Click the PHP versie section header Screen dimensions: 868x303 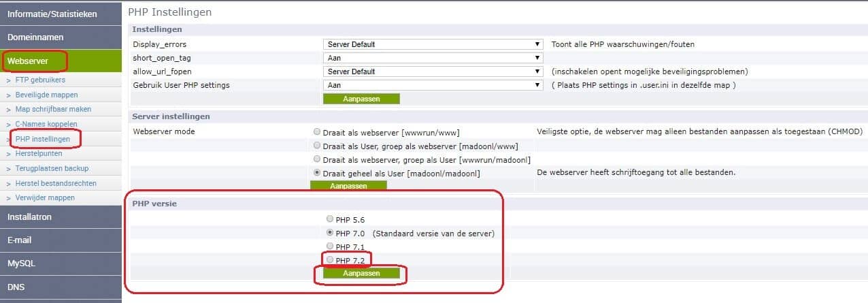coord(155,204)
